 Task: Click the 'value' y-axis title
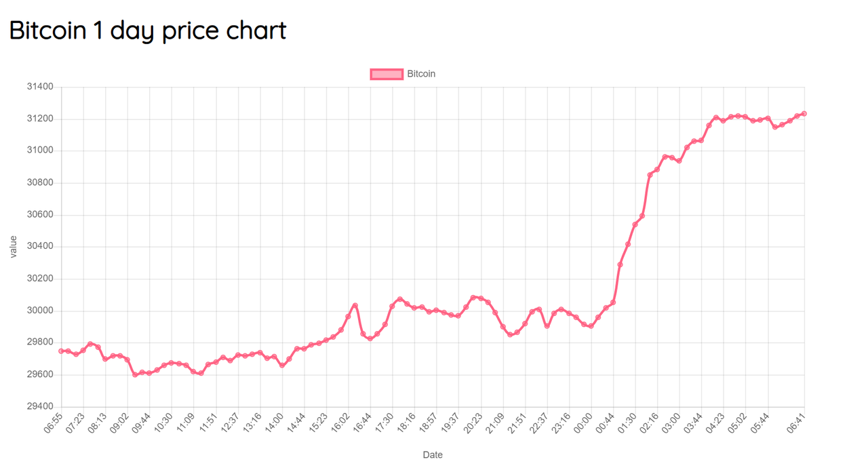pos(14,247)
